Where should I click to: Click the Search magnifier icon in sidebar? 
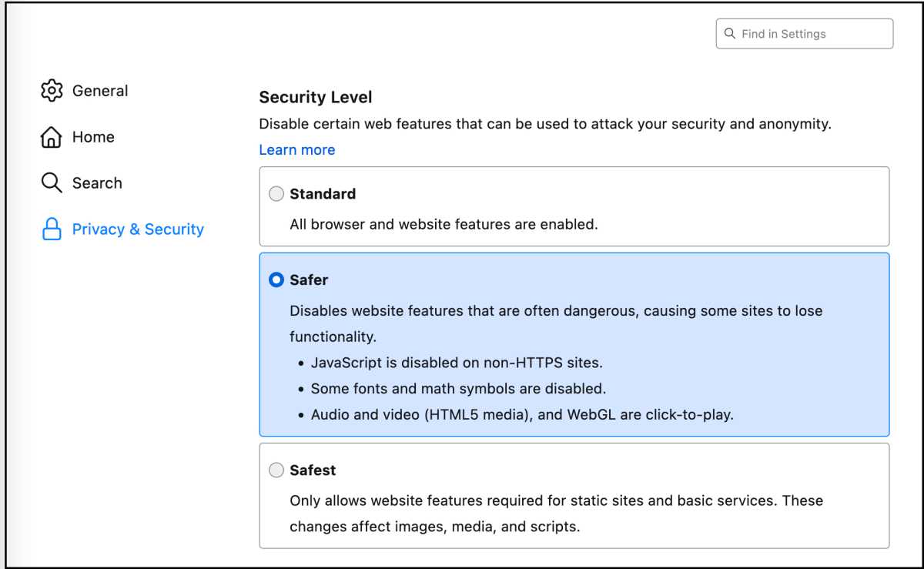point(51,183)
